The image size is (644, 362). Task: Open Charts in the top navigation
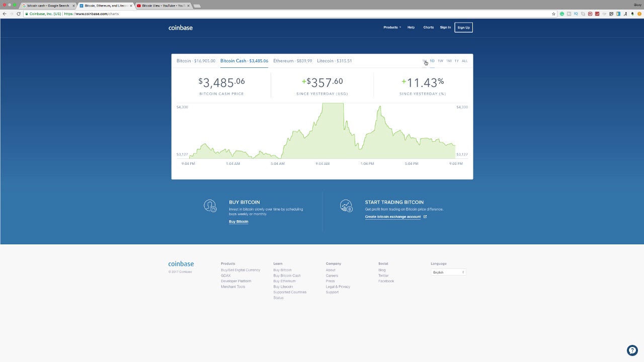coord(429,27)
